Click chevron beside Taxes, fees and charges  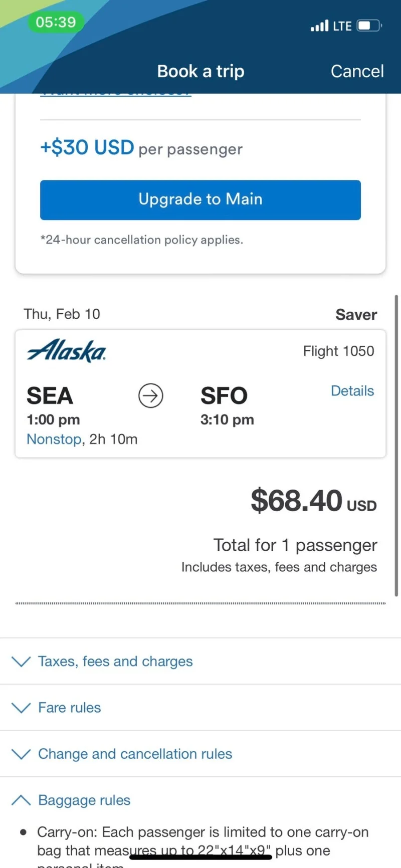(21, 662)
